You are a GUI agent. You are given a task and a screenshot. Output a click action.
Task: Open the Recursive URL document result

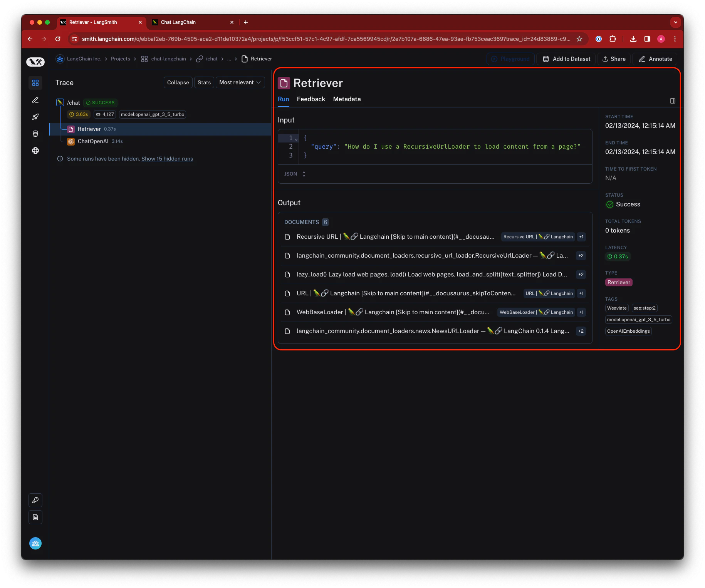435,237
